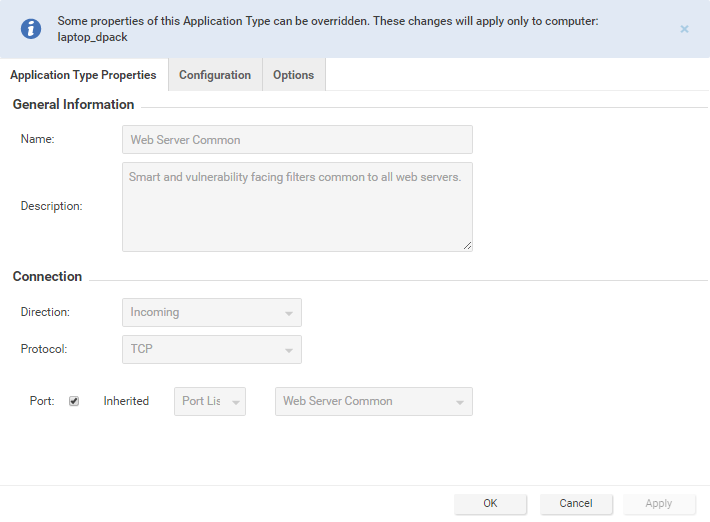Image resolution: width=710 pixels, height=522 pixels.
Task: Open the Options tab
Action: [293, 75]
